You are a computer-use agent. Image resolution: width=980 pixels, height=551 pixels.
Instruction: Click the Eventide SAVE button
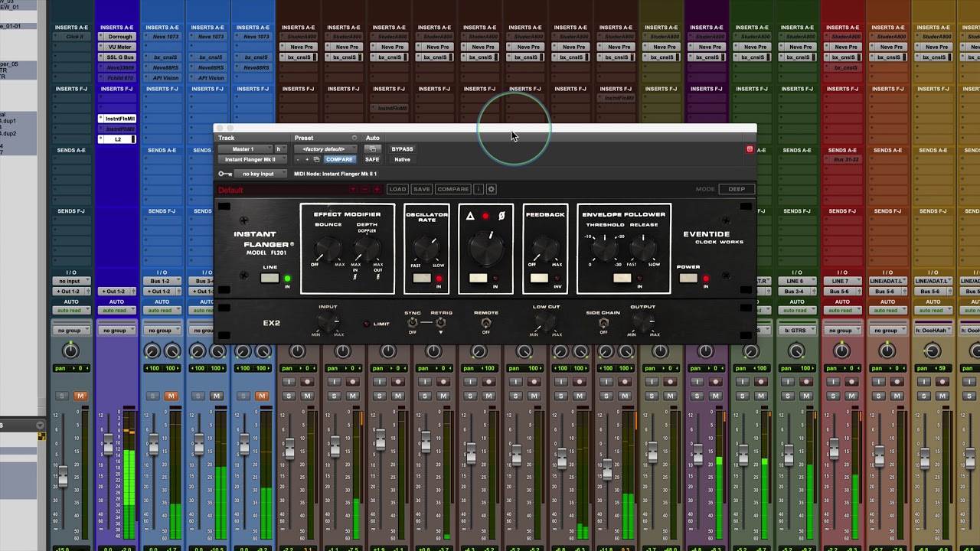[422, 189]
